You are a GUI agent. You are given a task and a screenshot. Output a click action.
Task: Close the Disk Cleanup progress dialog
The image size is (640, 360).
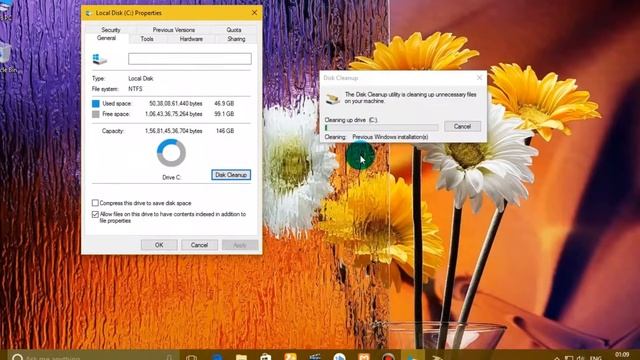coord(479,78)
